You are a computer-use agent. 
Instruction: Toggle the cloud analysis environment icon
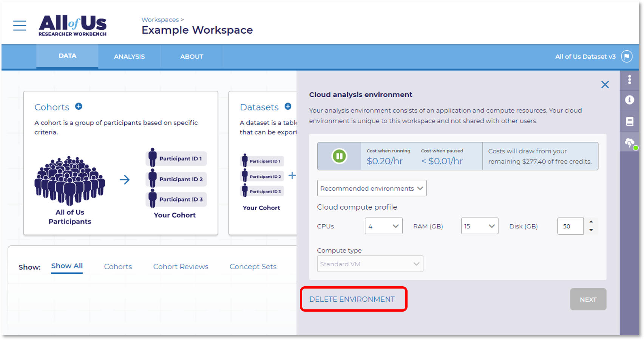(x=630, y=143)
